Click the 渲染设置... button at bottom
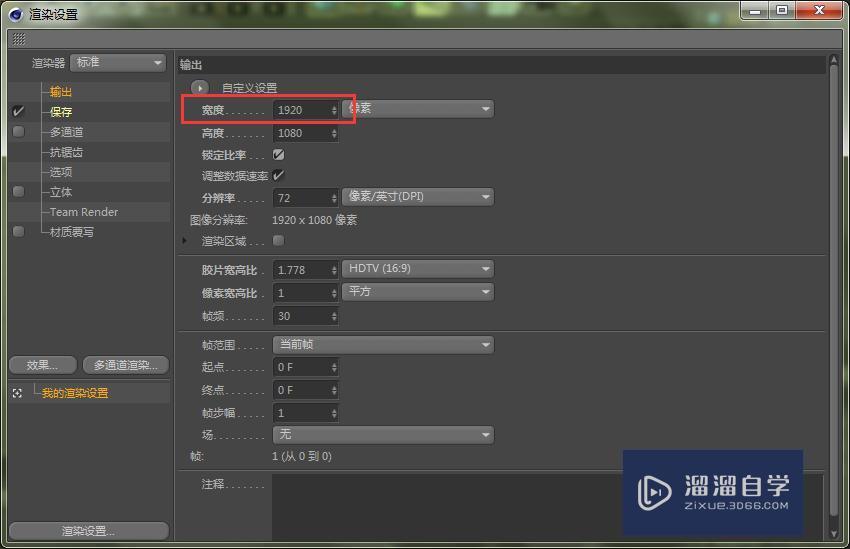Image resolution: width=850 pixels, height=549 pixels. (89, 531)
